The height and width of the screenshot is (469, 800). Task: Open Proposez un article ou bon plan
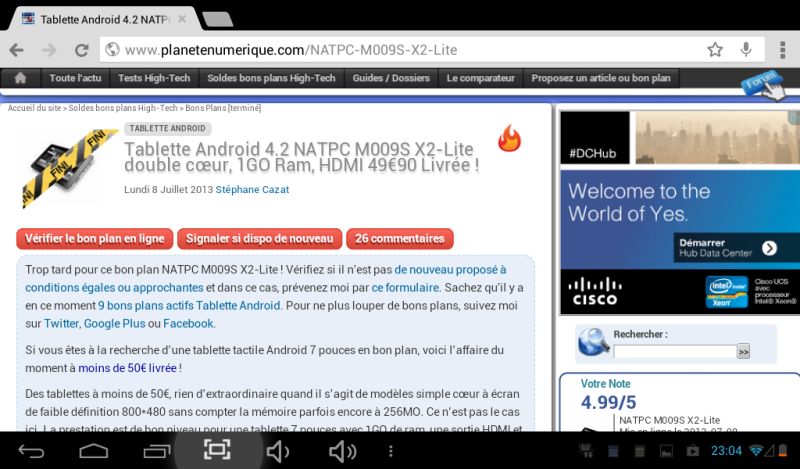coord(601,78)
